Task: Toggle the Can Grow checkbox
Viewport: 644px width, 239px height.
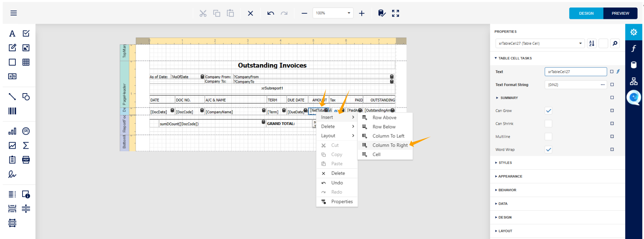Action: point(548,111)
